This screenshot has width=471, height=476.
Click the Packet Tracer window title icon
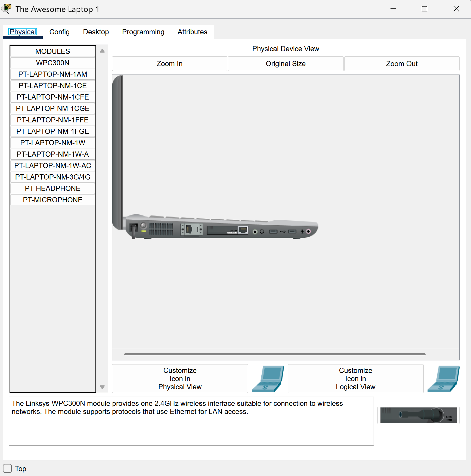(x=6, y=9)
